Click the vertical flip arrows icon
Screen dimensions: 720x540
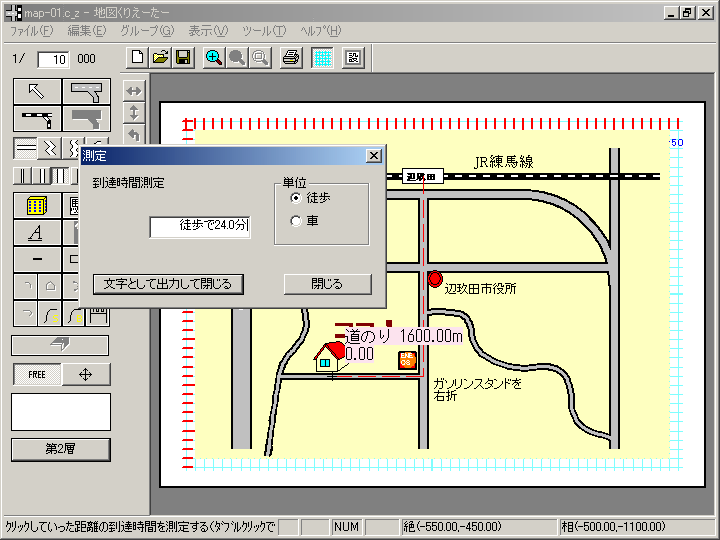[x=134, y=113]
